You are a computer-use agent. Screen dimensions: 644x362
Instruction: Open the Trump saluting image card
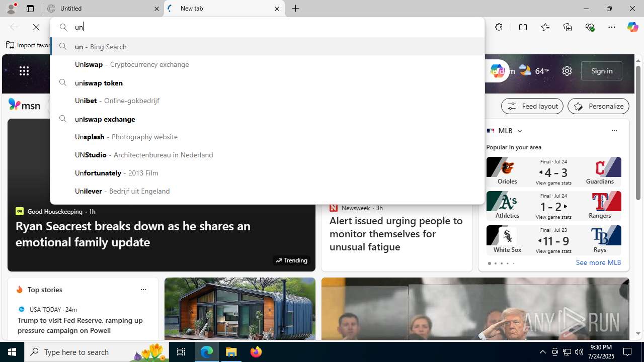point(475,308)
